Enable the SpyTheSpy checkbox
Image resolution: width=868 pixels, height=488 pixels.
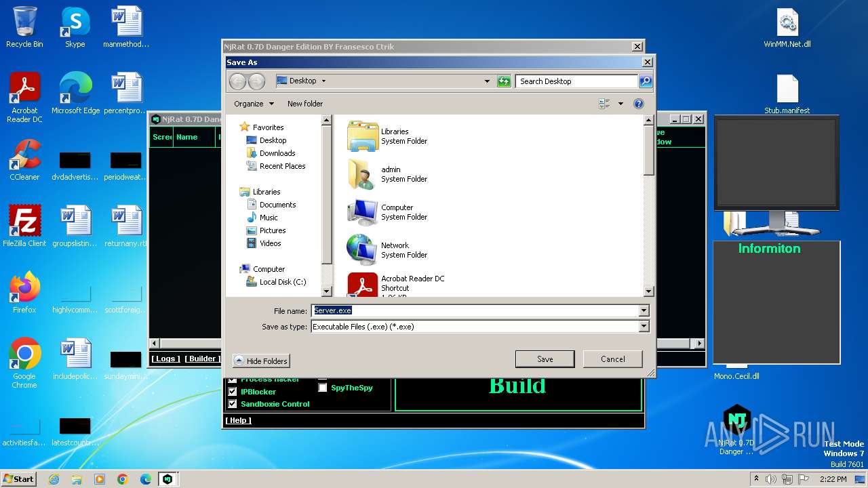[323, 388]
